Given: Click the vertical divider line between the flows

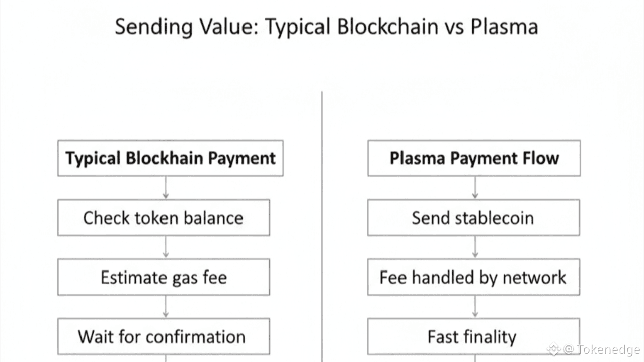Looking at the screenshot, I should 321,226.
